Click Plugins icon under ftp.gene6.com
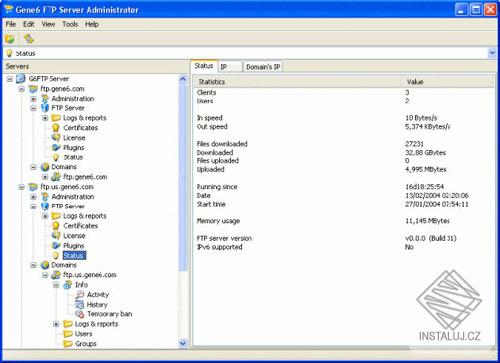The height and width of the screenshot is (363, 500). click(x=56, y=147)
